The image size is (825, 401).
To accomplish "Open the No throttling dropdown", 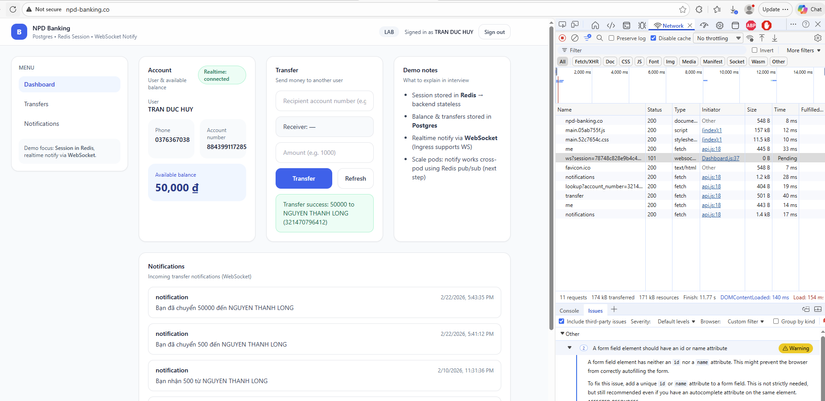I will [718, 38].
